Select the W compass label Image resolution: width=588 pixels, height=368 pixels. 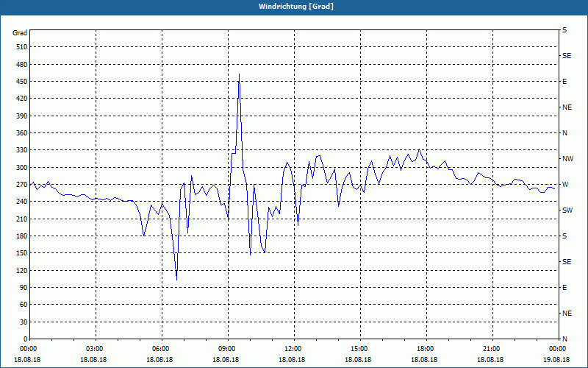(565, 185)
